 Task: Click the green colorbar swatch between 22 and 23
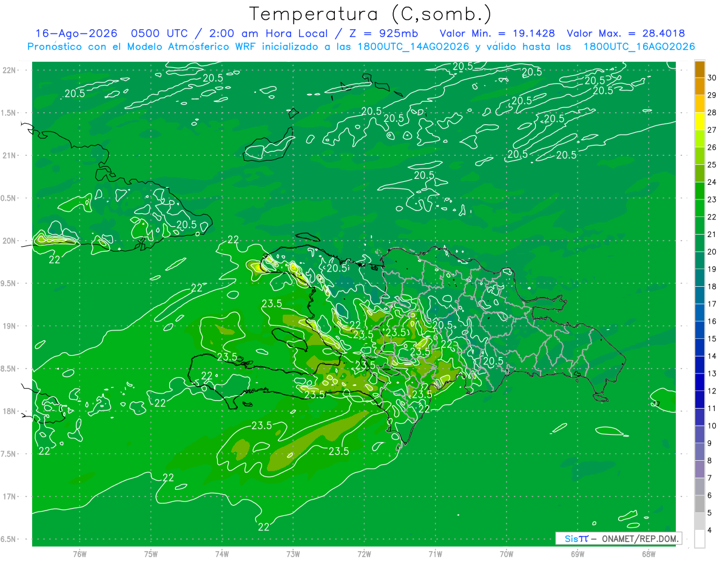(x=699, y=208)
